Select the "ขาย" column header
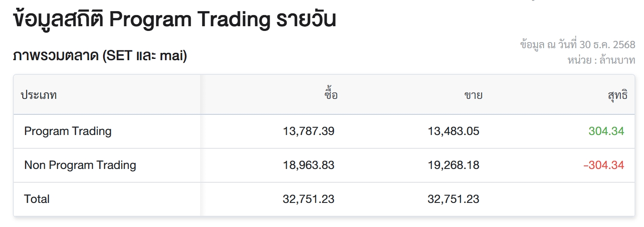 click(x=473, y=95)
